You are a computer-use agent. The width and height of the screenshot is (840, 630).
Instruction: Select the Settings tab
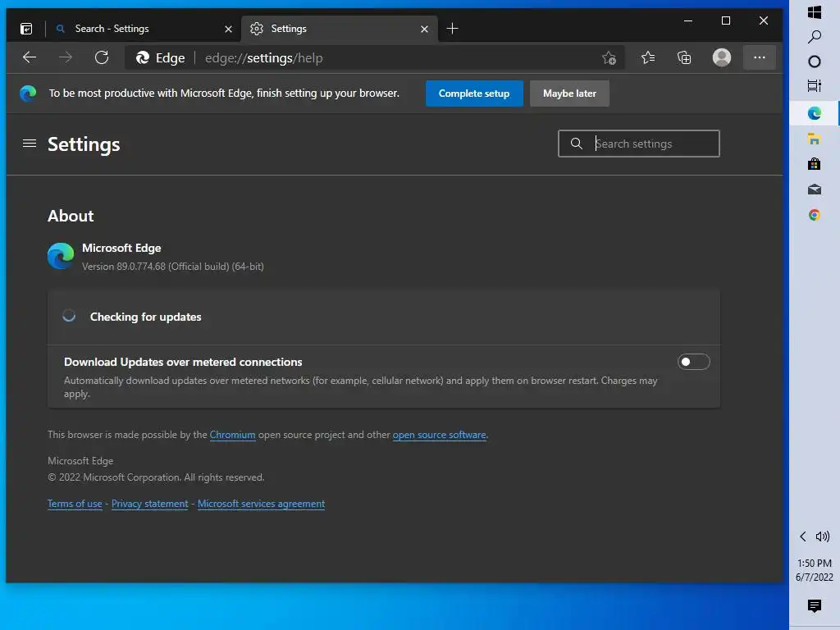click(x=339, y=29)
